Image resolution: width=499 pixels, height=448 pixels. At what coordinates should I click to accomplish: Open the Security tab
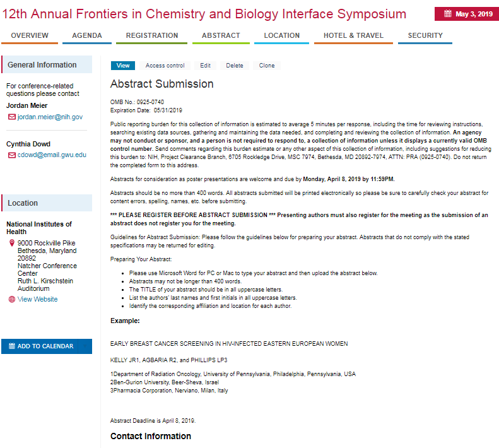[x=425, y=35]
